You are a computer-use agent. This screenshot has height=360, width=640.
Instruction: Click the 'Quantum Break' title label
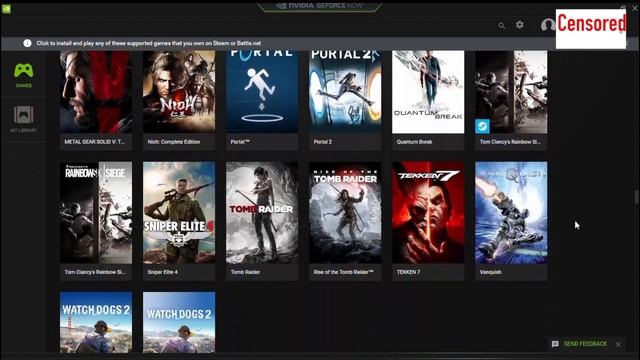pos(414,142)
